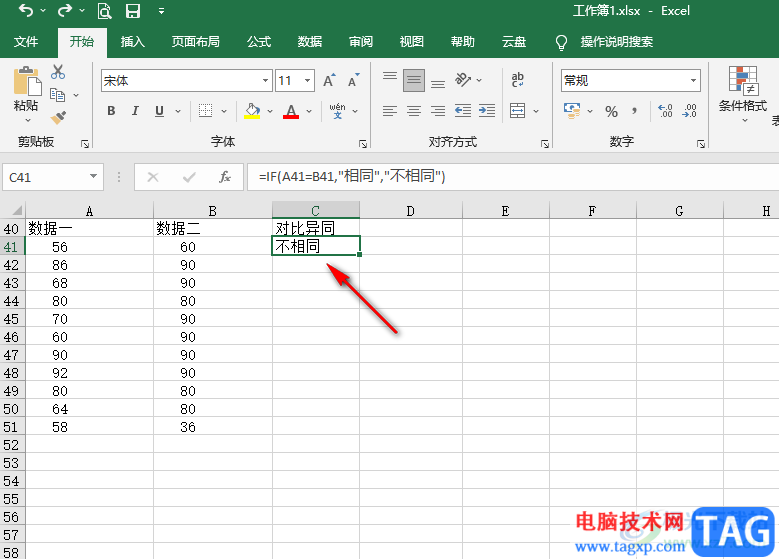Toggle Italic formatting
Screen dimensions: 779x559
(x=135, y=111)
